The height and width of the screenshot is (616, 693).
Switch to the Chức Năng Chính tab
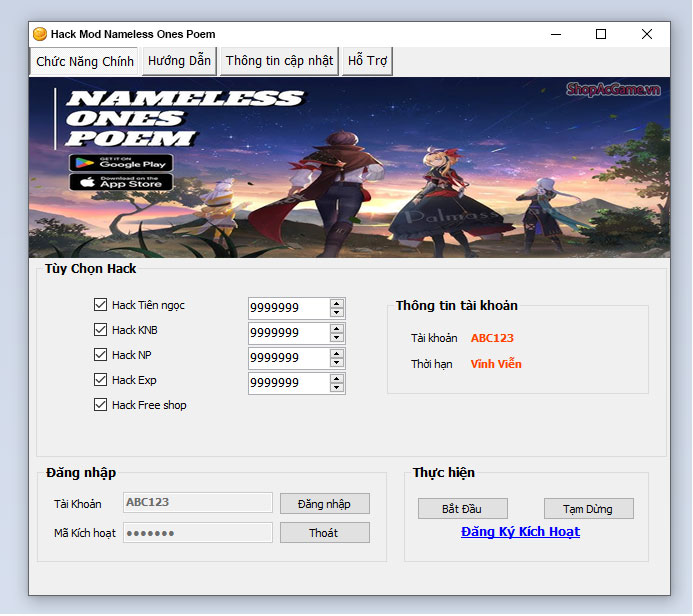pyautogui.click(x=84, y=61)
